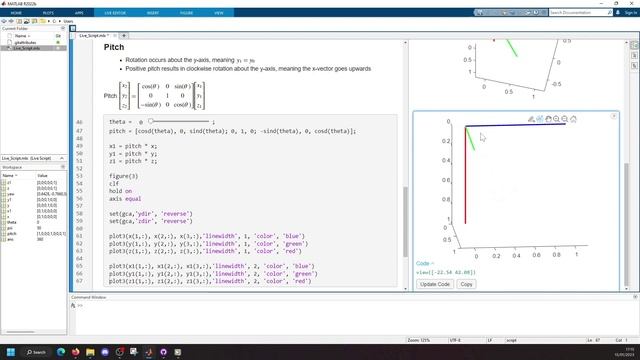Screen dimensions: 640x360
Task: Switch to output on right layout
Action: 634,45
